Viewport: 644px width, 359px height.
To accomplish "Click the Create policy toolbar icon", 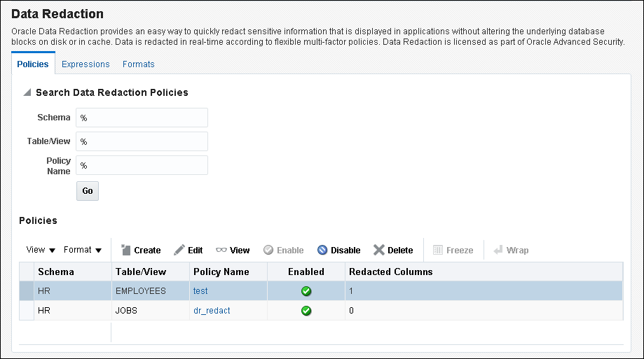I will coord(126,250).
